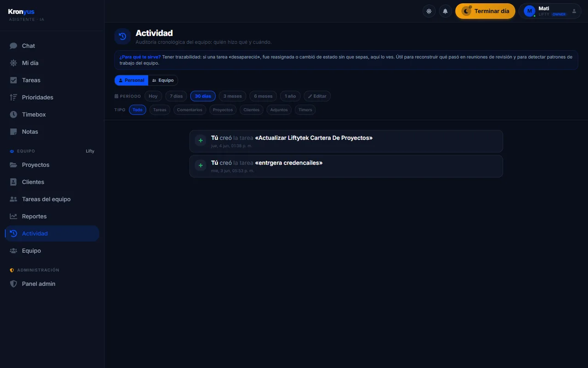
Task: Edit the custom period with Editar
Action: tap(317, 96)
